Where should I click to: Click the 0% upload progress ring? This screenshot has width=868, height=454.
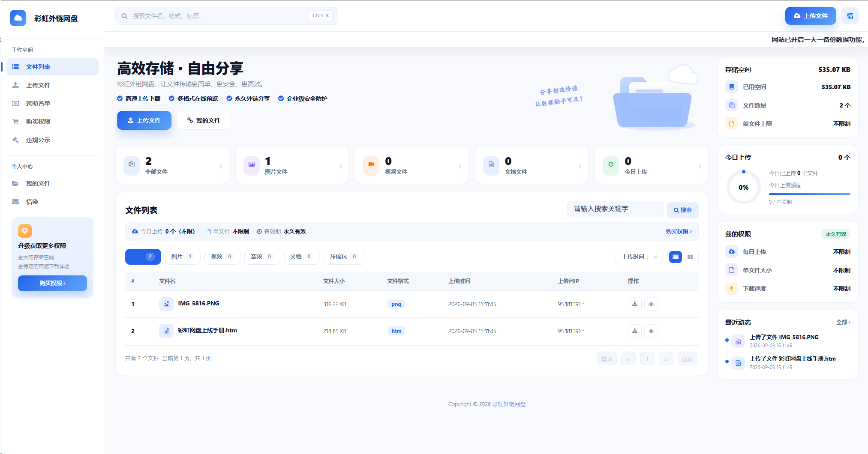[x=743, y=187]
